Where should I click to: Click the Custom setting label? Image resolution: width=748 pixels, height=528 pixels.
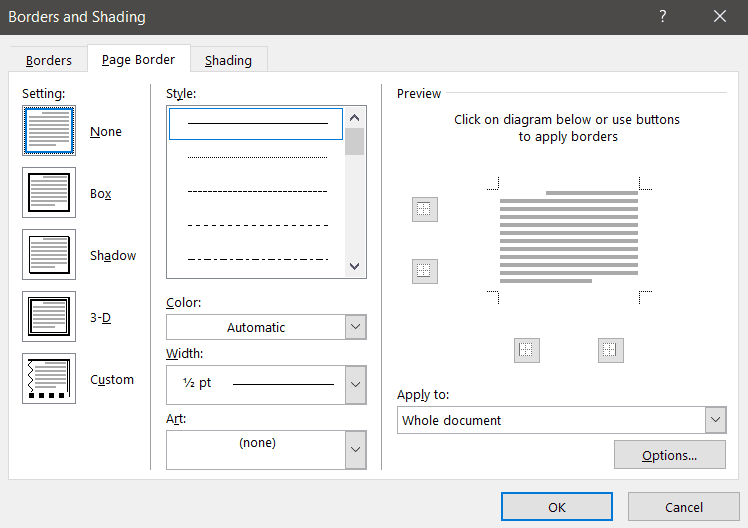(112, 380)
